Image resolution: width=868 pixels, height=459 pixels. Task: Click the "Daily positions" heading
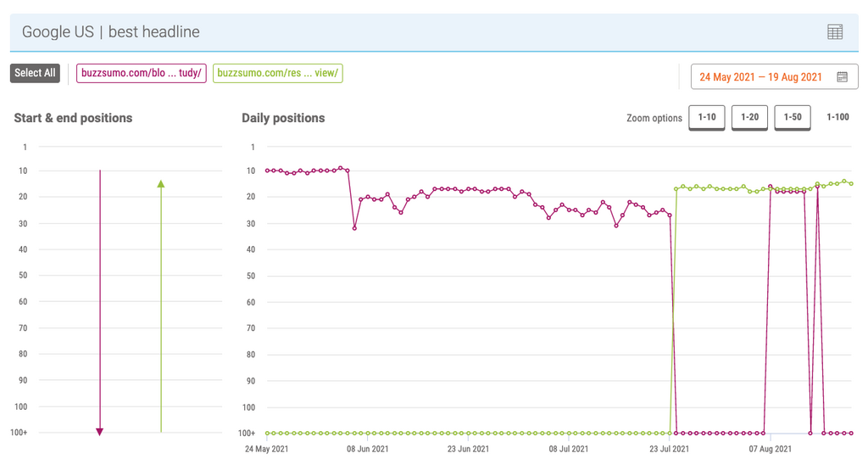point(283,118)
